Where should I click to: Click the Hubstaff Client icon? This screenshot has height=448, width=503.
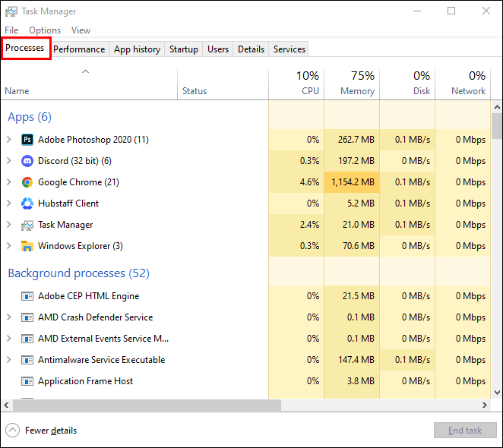pyautogui.click(x=27, y=203)
